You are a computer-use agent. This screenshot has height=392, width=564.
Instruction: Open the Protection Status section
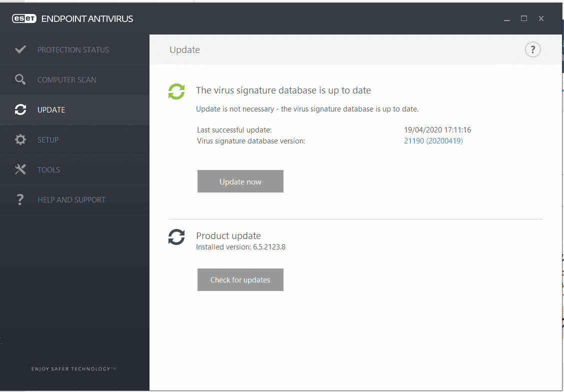tap(73, 50)
